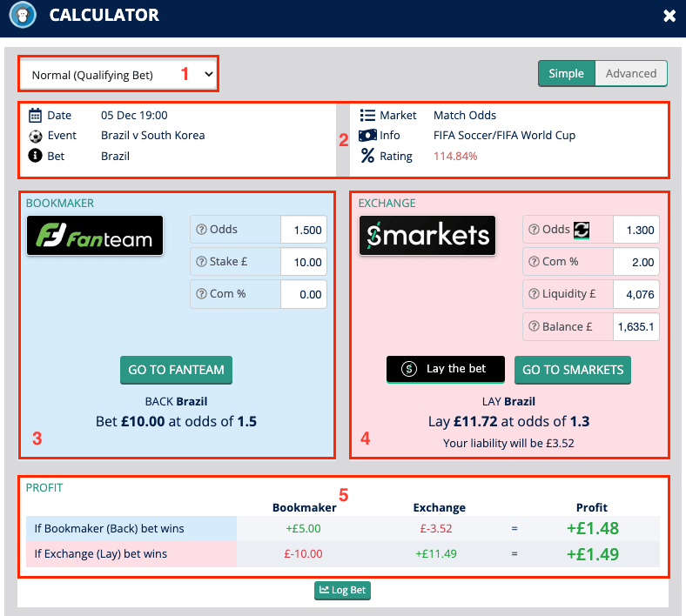Image resolution: width=686 pixels, height=616 pixels.
Task: Click the 'Brazil v South Korea' event text
Action: click(x=152, y=136)
